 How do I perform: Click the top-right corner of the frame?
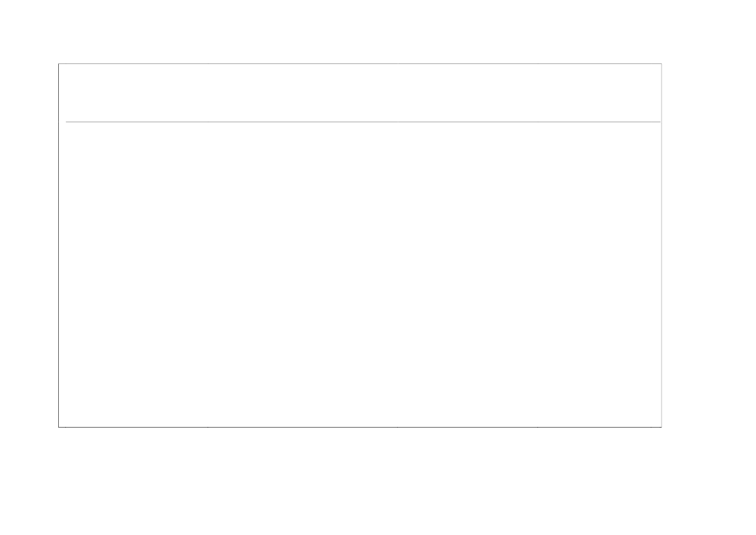(x=662, y=63)
